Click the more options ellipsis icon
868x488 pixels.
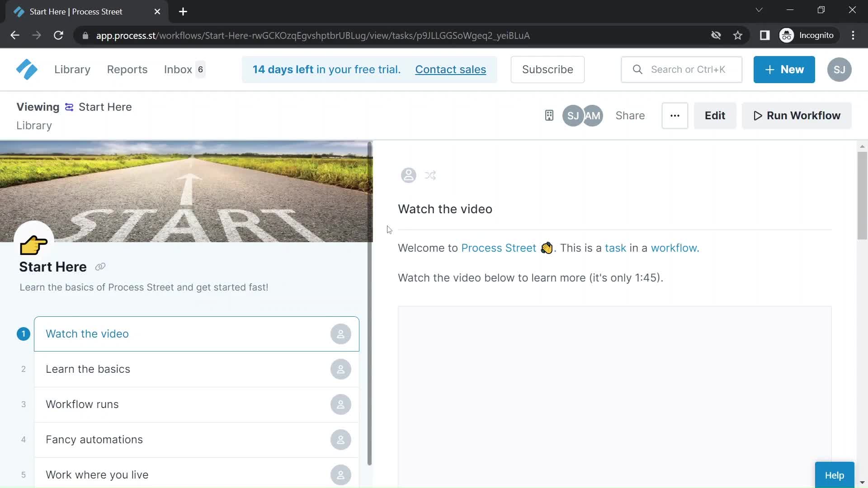tap(675, 115)
